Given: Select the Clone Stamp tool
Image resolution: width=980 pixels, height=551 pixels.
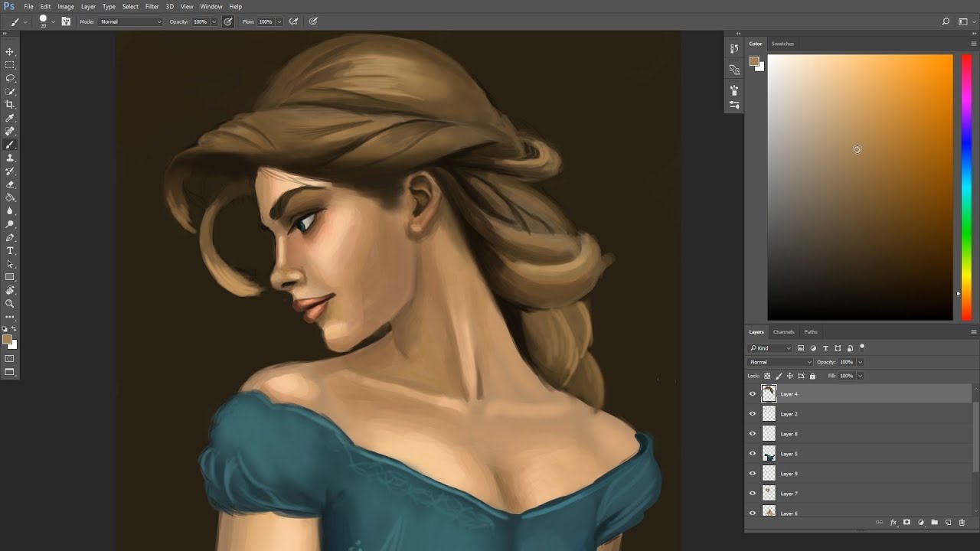Looking at the screenshot, I should 10,158.
